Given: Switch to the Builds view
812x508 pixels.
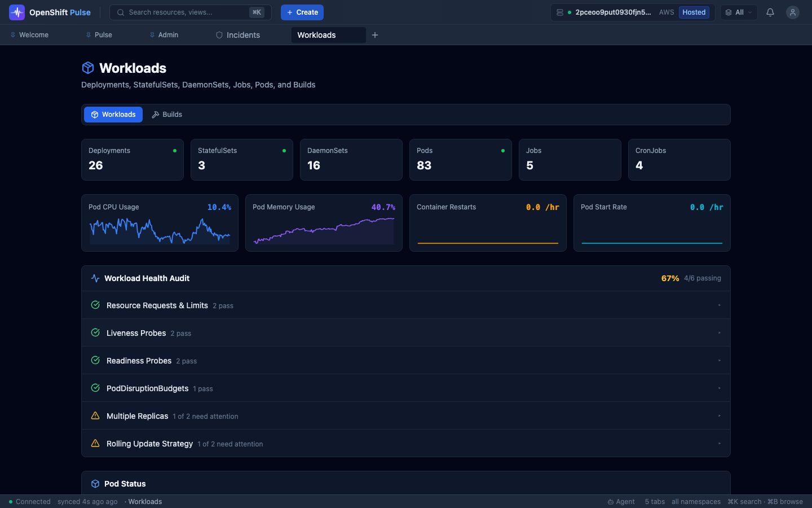Looking at the screenshot, I should [167, 115].
